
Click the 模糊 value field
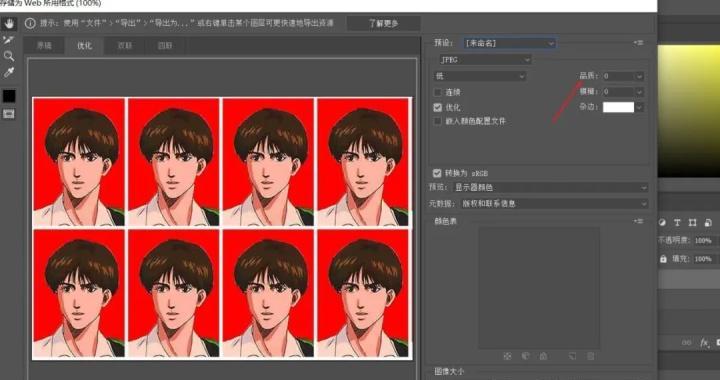pyautogui.click(x=619, y=92)
